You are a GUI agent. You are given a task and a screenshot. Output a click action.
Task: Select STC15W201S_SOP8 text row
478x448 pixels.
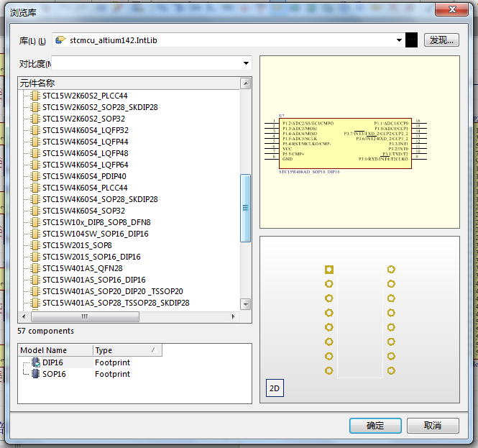[x=77, y=245]
